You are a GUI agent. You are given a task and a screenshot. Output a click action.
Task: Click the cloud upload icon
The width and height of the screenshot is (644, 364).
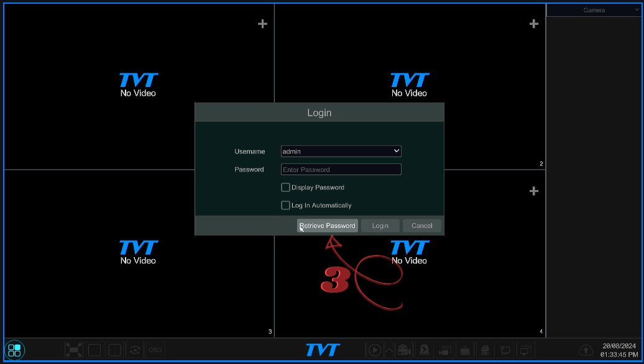point(586,350)
